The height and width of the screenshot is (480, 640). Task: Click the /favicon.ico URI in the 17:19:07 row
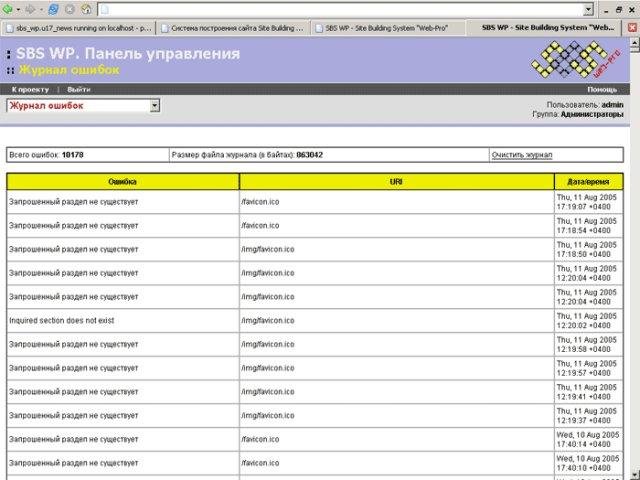(260, 202)
